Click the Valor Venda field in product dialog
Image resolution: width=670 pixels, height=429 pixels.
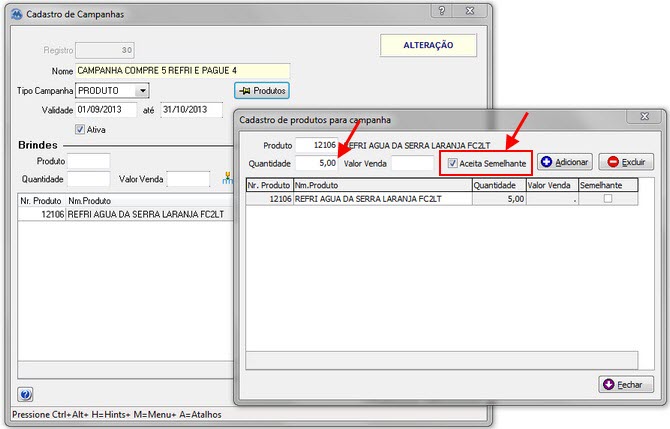pyautogui.click(x=413, y=163)
